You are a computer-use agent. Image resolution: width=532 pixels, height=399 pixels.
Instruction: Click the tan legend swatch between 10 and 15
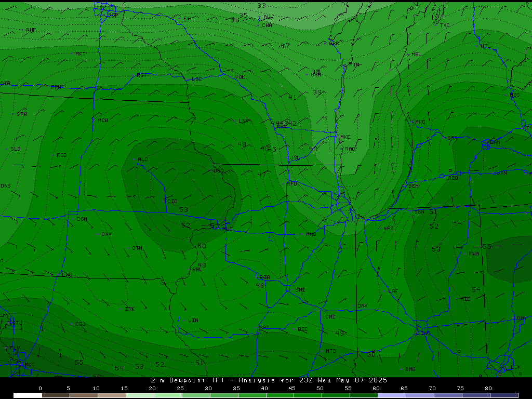tap(112, 395)
